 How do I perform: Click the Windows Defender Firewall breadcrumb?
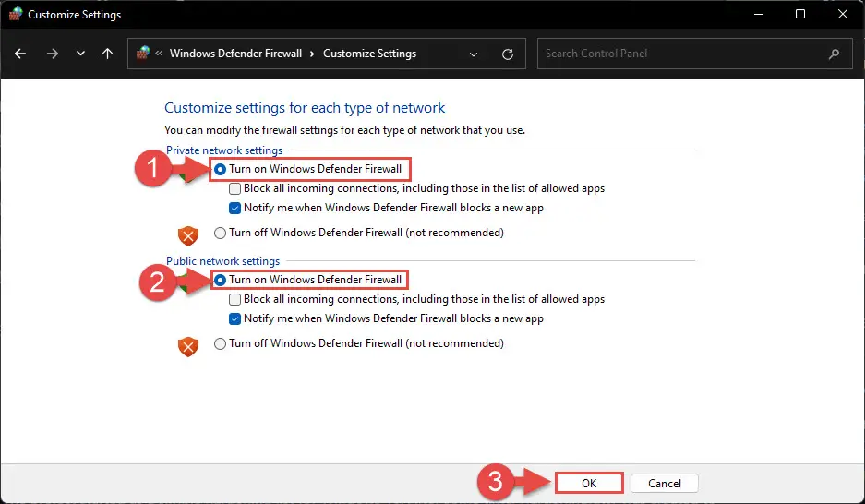pyautogui.click(x=235, y=54)
